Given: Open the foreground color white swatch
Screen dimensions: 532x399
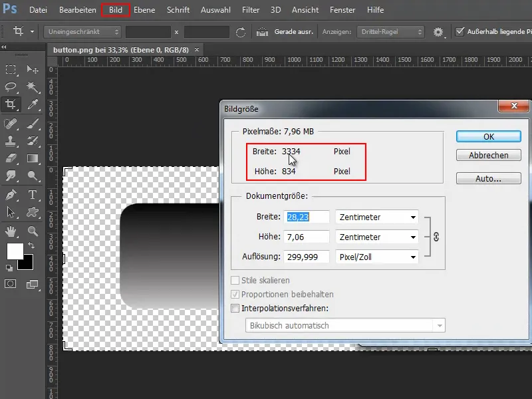Looking at the screenshot, I should coord(15,251).
